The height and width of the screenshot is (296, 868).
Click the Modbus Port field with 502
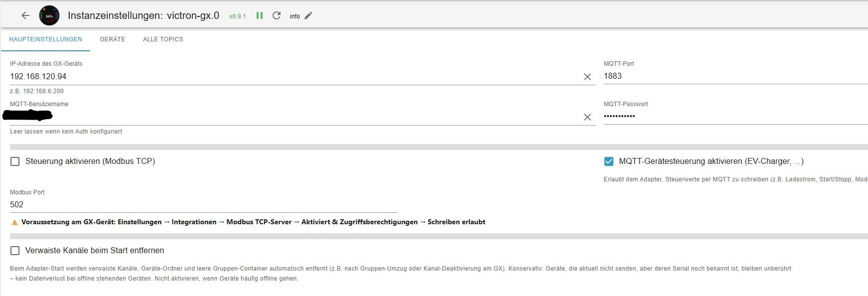click(203, 205)
